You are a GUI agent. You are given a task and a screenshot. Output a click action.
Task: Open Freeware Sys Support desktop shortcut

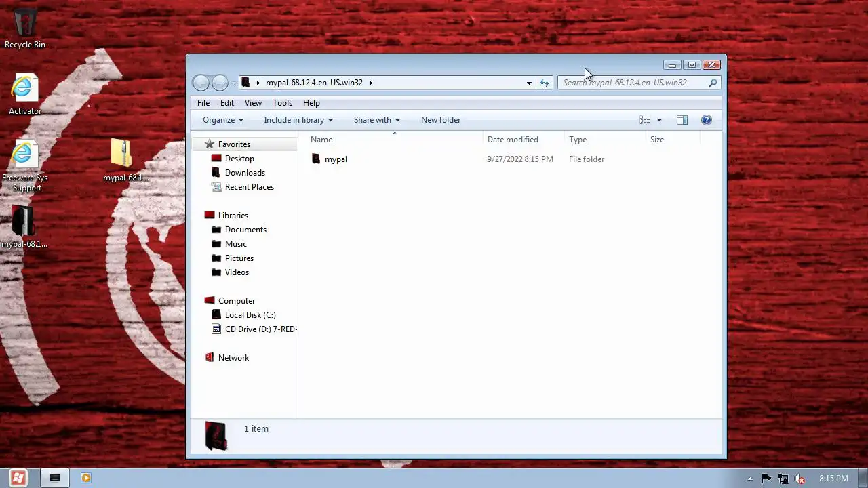tap(24, 166)
